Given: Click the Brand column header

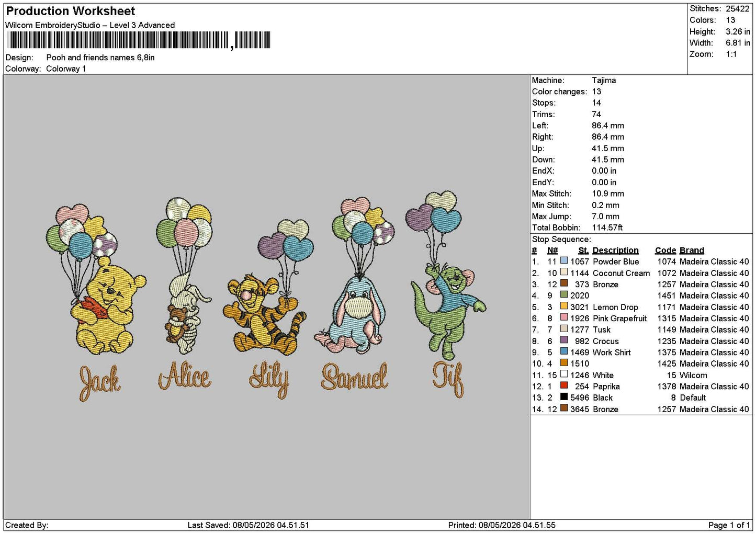Looking at the screenshot, I should (692, 250).
